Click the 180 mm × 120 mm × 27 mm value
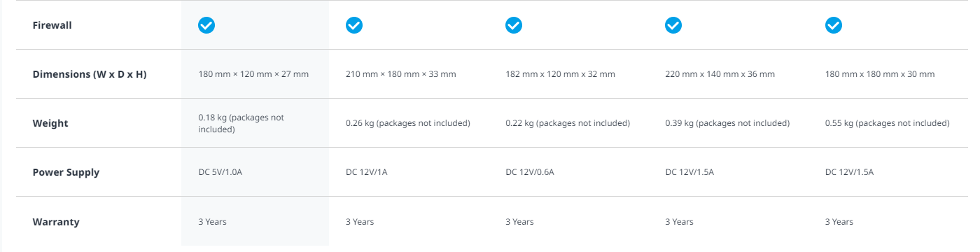Screen dimensions: 980x252 click(253, 74)
